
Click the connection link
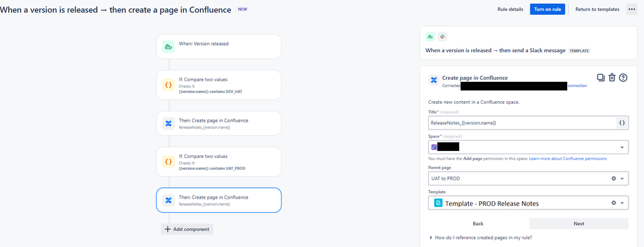(x=577, y=86)
